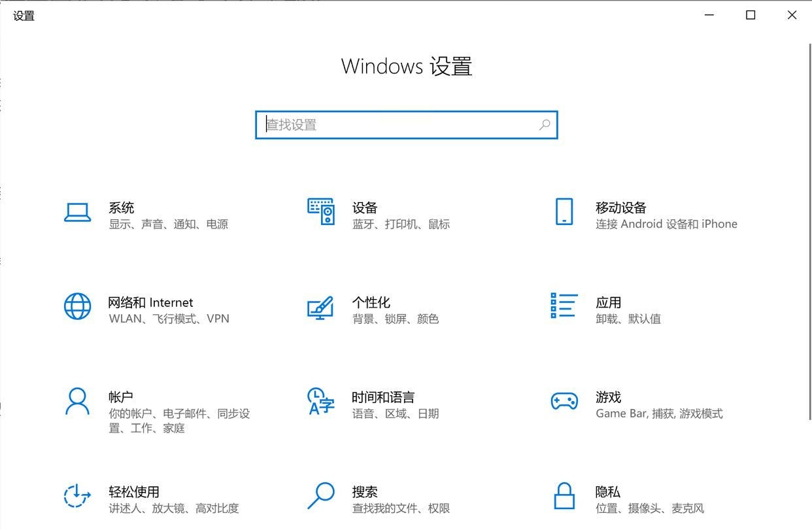This screenshot has width=812, height=530.
Task: Go to the 隐私 heading
Action: [x=607, y=491]
